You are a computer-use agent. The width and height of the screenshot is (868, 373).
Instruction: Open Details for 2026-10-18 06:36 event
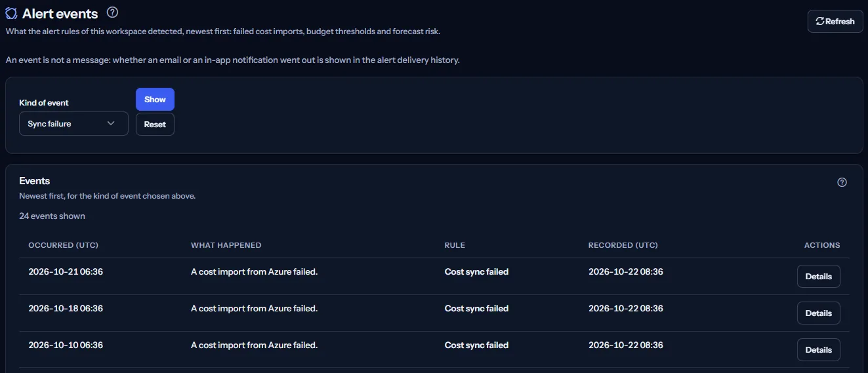tap(818, 313)
